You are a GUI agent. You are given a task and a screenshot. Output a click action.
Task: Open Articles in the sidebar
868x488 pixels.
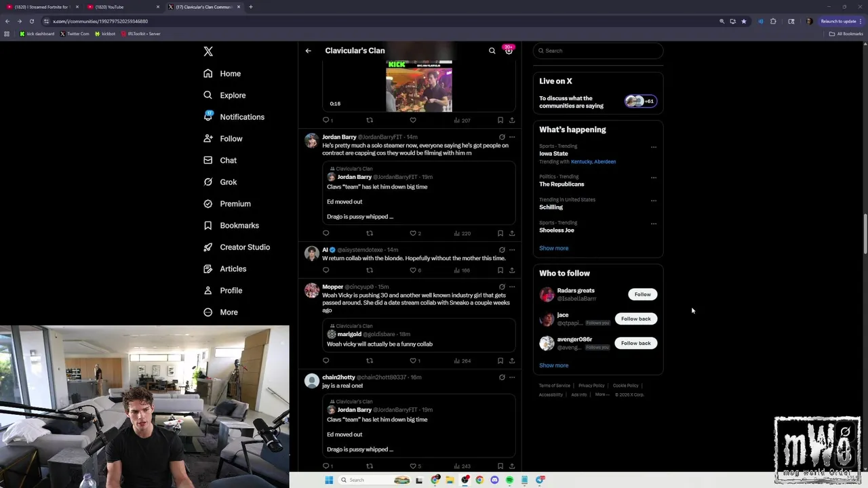[225, 268]
